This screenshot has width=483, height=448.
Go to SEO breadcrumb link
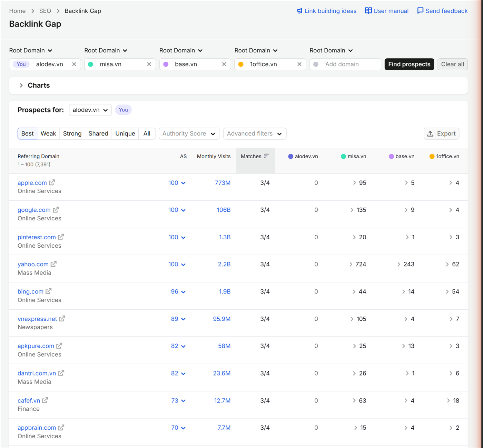[45, 11]
